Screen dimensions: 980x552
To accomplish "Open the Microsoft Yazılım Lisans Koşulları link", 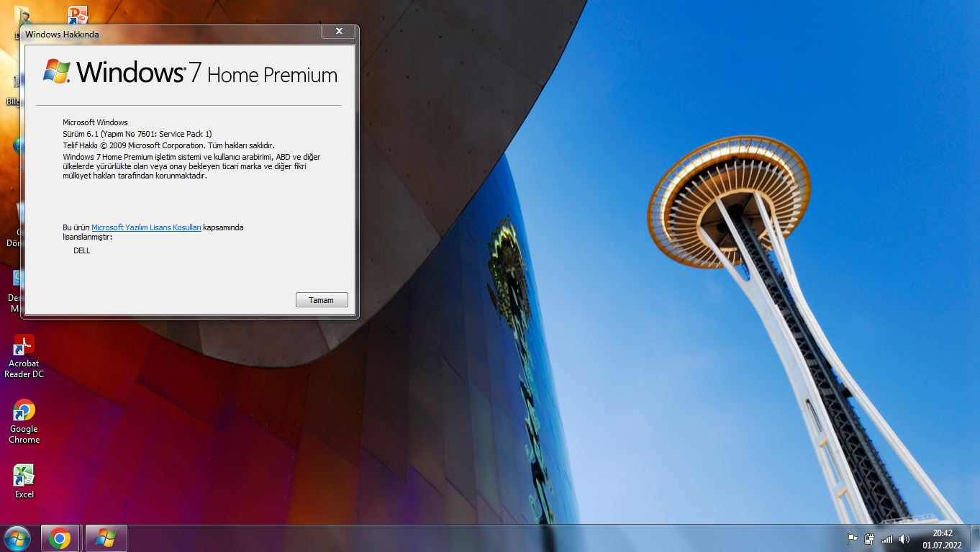I will [147, 227].
